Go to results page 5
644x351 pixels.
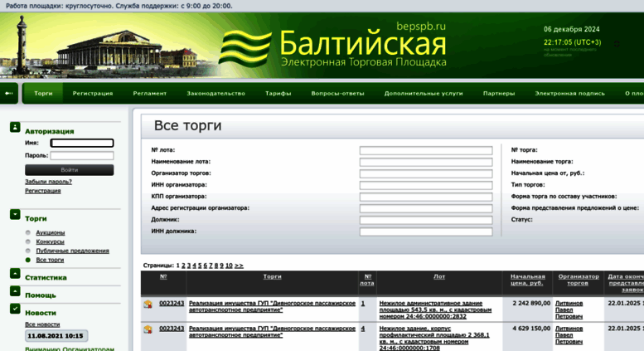click(x=200, y=266)
